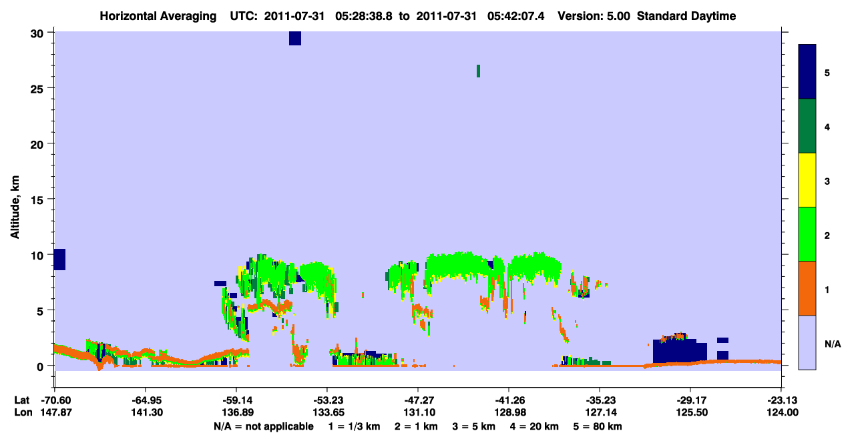
Task: Click the longitude value 128.98
Action: pos(509,413)
